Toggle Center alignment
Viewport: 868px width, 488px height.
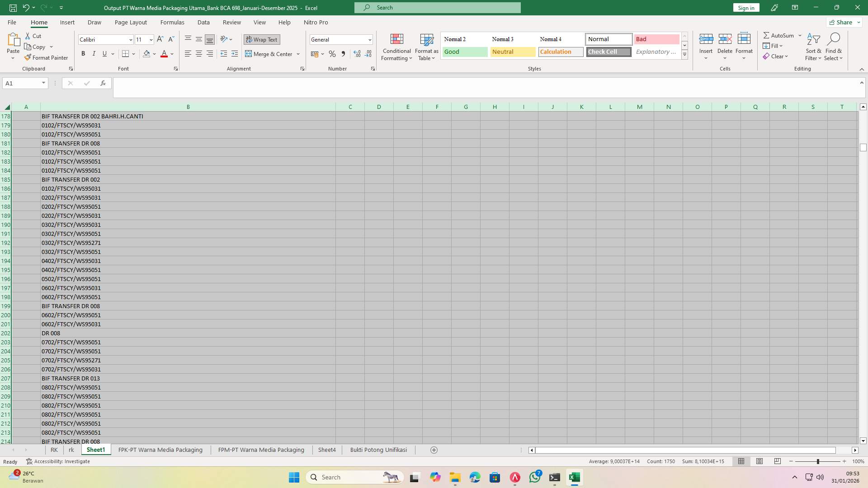(x=199, y=53)
